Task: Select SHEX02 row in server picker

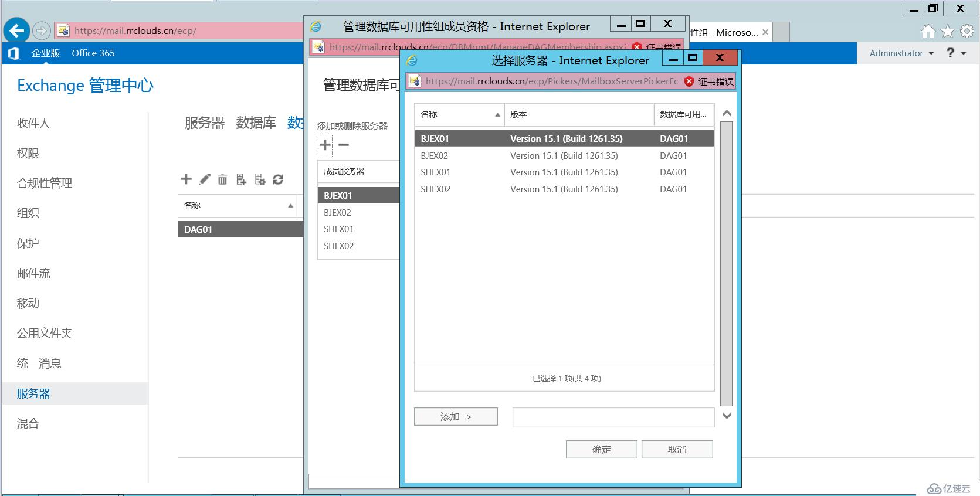Action: [564, 189]
